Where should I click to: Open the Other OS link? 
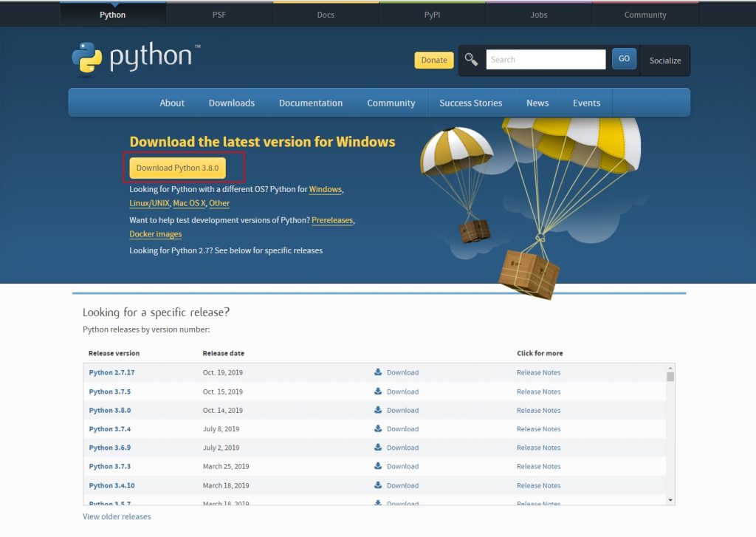coord(219,203)
